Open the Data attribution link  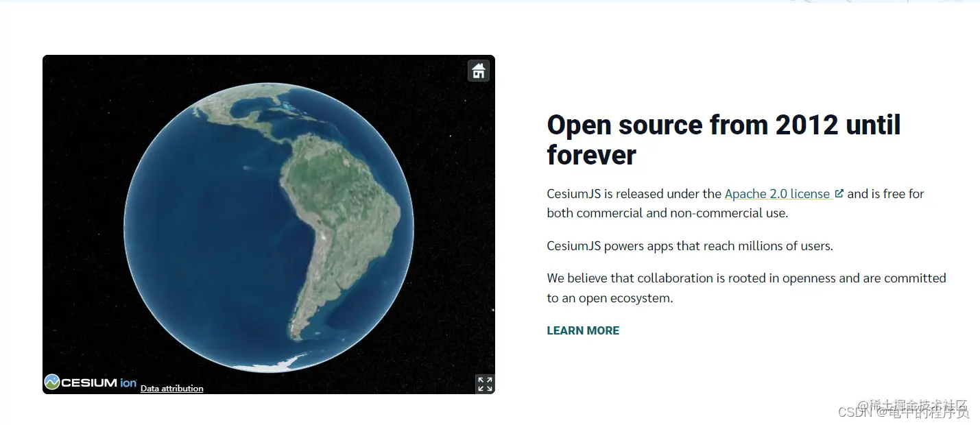(x=172, y=389)
